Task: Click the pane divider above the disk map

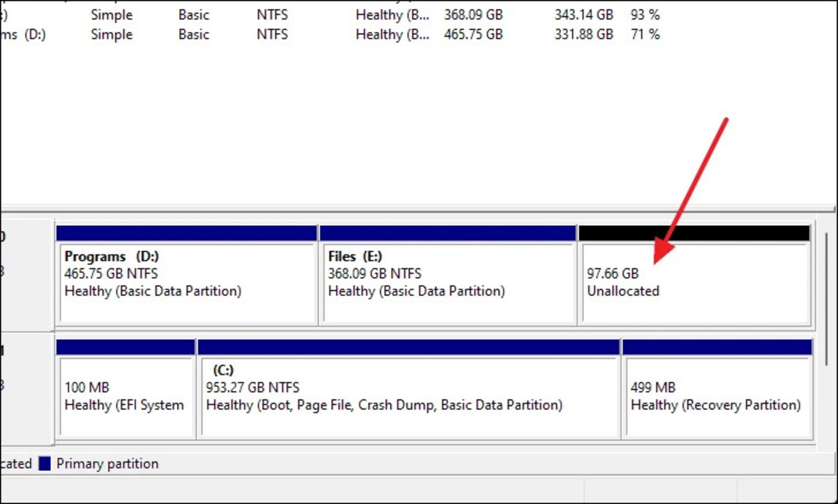Action: pyautogui.click(x=419, y=209)
